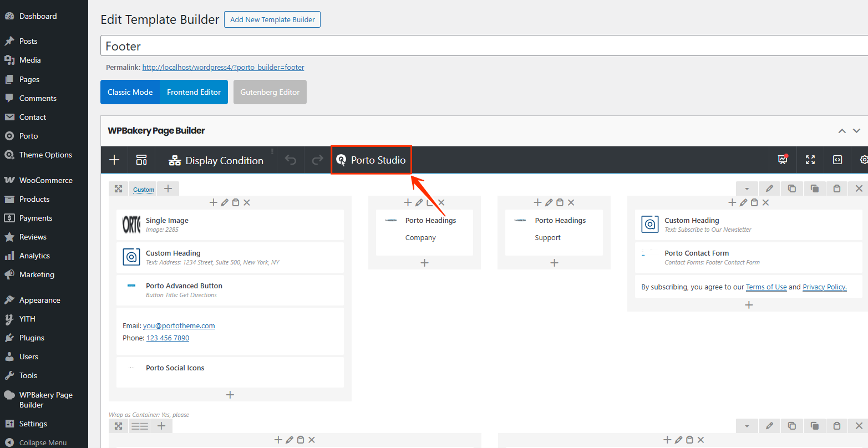Switch to Classic Mode

click(130, 92)
